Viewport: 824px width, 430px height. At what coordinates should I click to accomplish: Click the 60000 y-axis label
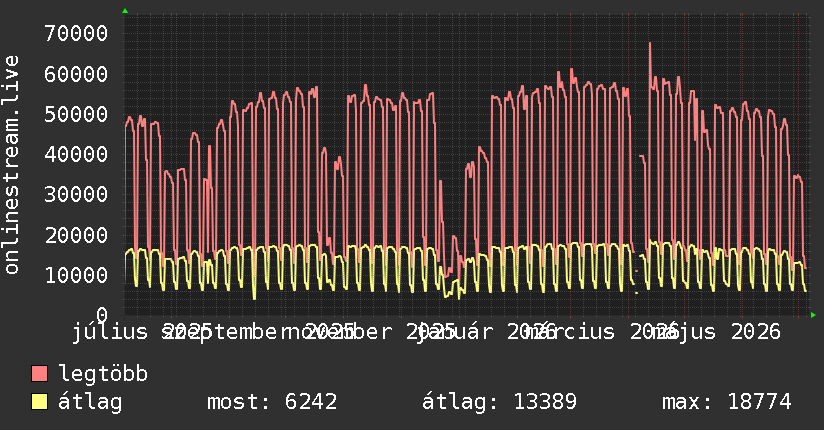click(x=76, y=74)
